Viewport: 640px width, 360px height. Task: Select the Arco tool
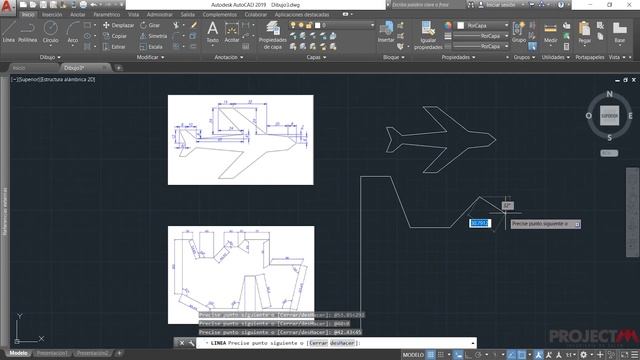(73, 32)
